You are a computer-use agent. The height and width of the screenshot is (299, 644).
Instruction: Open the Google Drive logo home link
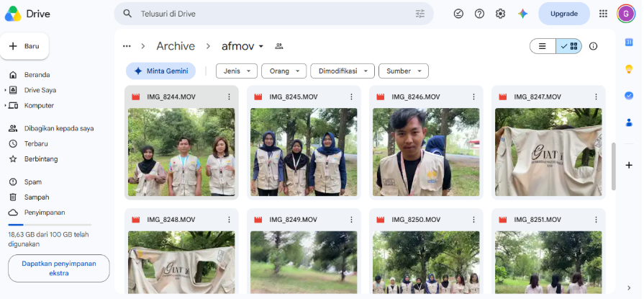27,14
